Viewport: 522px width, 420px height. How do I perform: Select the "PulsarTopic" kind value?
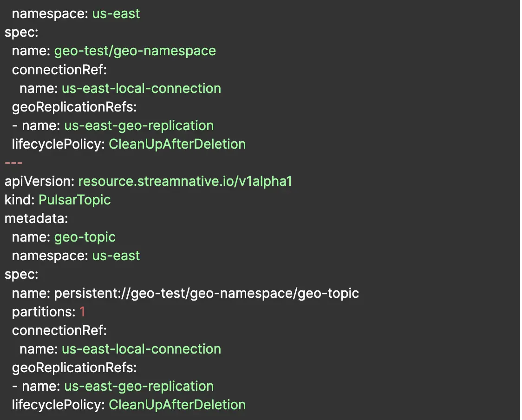tap(74, 200)
